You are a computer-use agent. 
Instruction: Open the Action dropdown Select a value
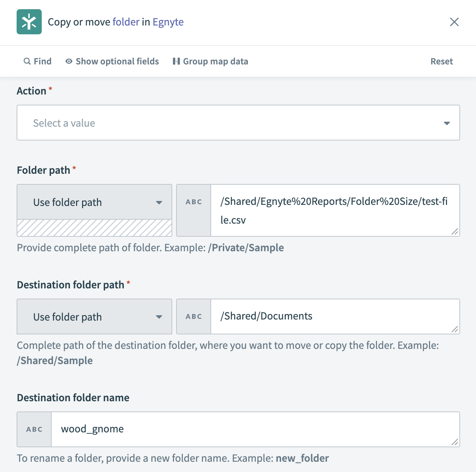tap(238, 123)
